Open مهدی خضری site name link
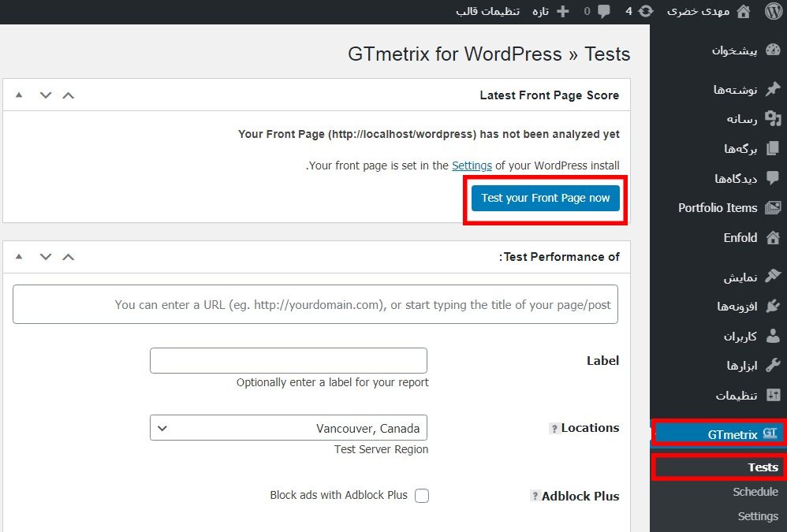The image size is (787, 532). [x=698, y=12]
